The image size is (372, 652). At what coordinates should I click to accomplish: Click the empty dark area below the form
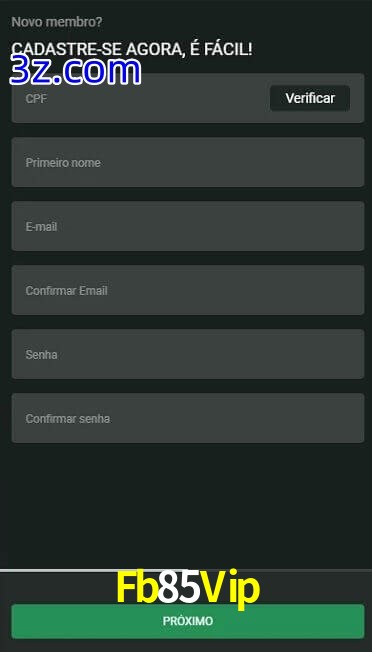pyautogui.click(x=186, y=505)
